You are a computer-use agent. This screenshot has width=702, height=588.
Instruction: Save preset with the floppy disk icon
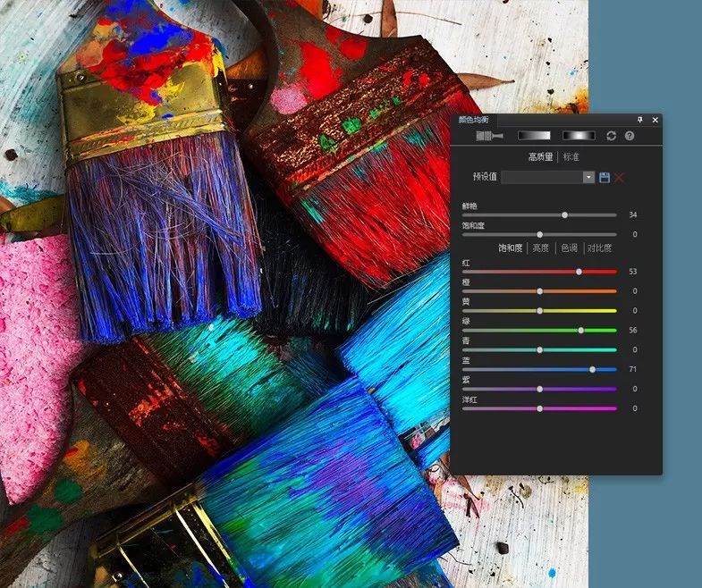point(605,177)
